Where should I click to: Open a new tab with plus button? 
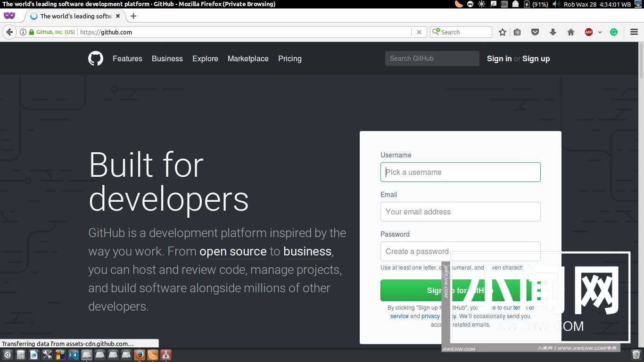(133, 16)
